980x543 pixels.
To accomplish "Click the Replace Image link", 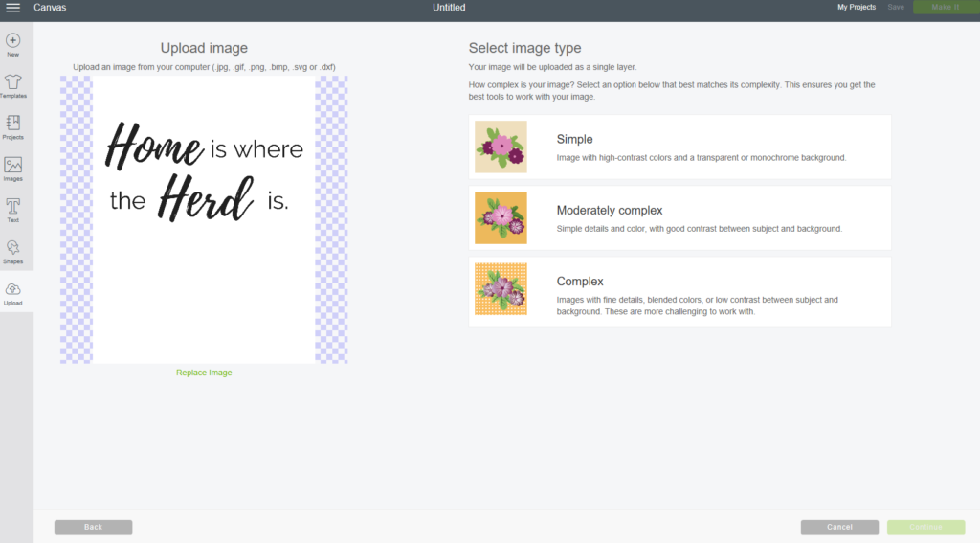I will [x=204, y=373].
